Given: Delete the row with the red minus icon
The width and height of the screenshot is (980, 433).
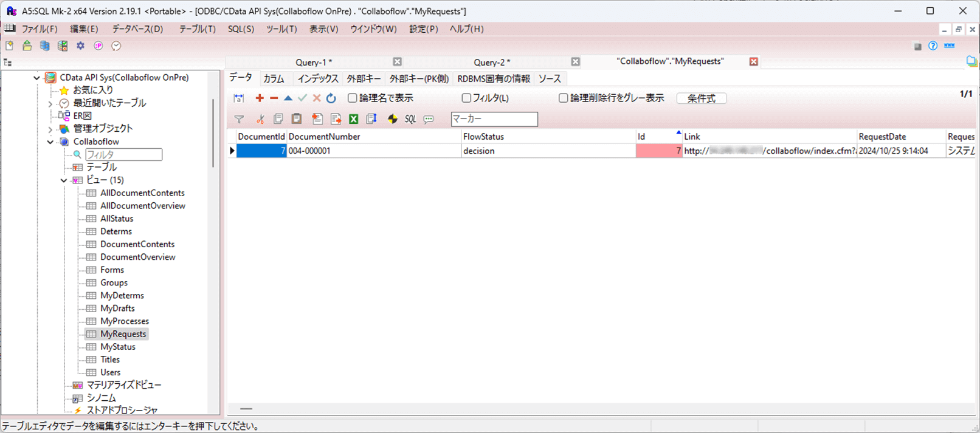Looking at the screenshot, I should 274,98.
